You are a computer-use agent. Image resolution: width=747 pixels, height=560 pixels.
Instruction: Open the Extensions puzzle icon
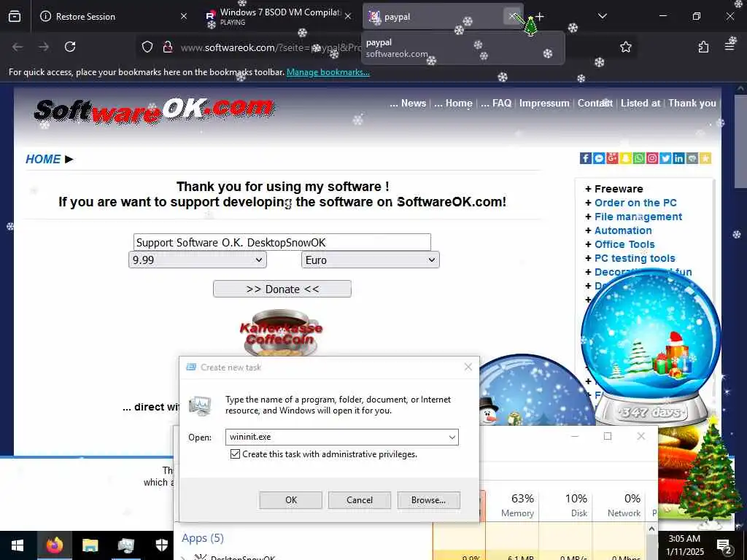tap(703, 47)
